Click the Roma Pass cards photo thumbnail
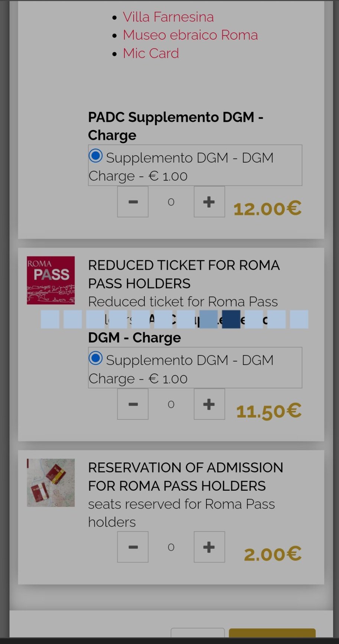The width and height of the screenshot is (339, 644). click(x=51, y=483)
